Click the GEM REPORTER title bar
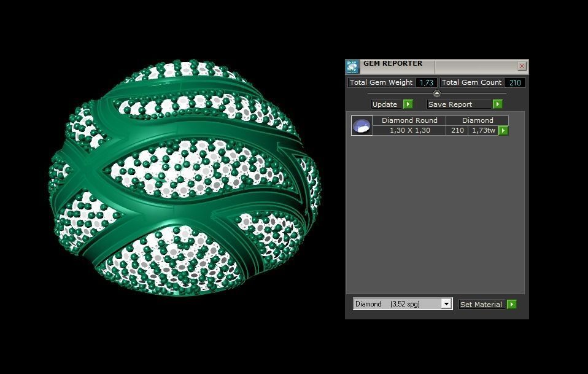The height and width of the screenshot is (374, 588). click(437, 66)
